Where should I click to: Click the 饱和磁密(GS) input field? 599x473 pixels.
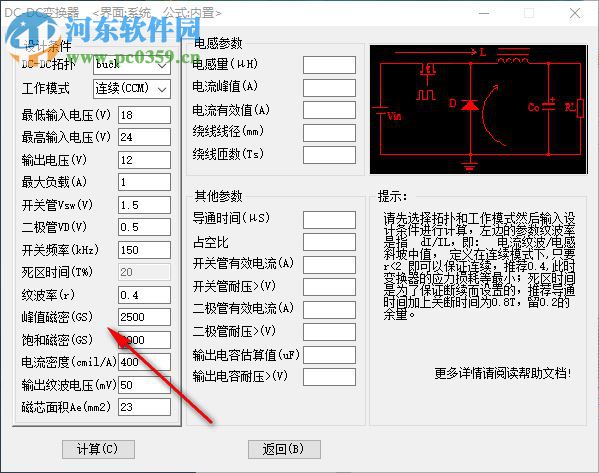point(144,340)
